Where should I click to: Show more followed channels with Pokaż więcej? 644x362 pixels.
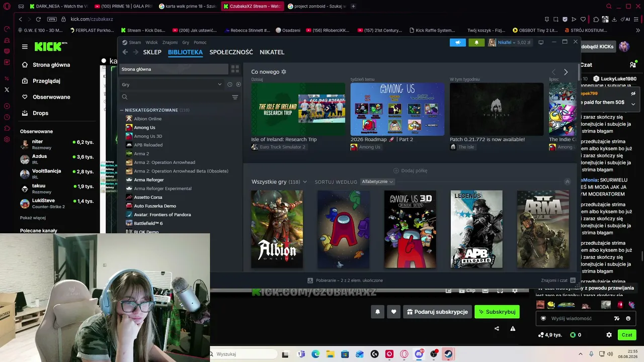pos(33,218)
